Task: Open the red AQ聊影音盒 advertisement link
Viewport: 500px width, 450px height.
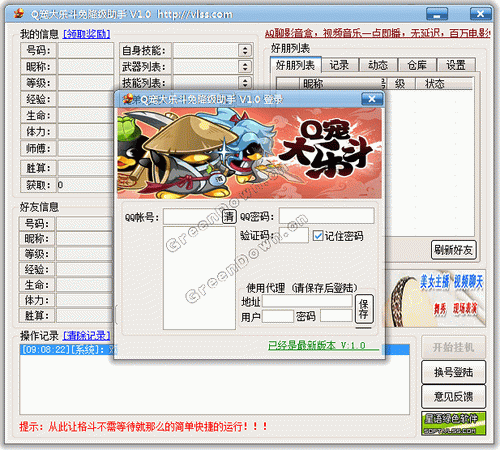Action: [378, 33]
